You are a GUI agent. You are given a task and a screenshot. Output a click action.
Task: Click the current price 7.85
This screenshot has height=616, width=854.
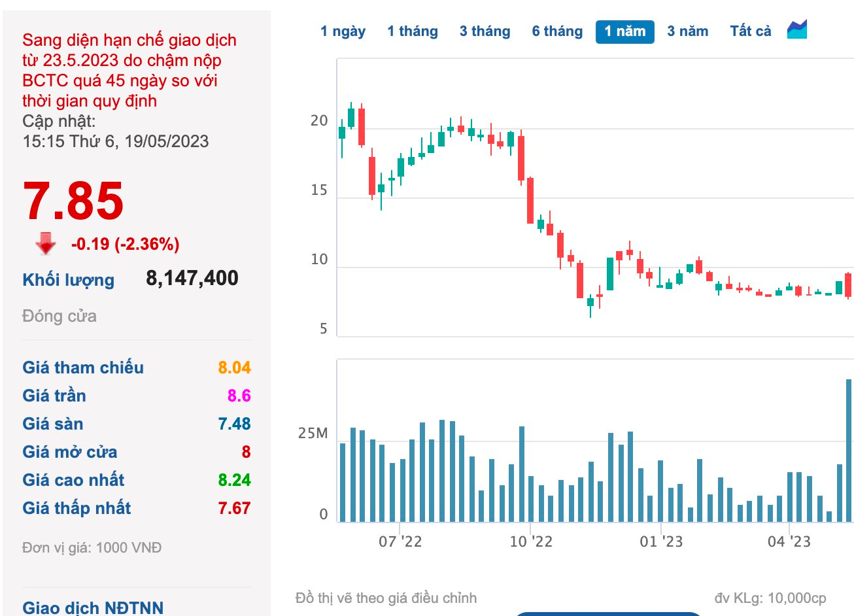tap(73, 201)
